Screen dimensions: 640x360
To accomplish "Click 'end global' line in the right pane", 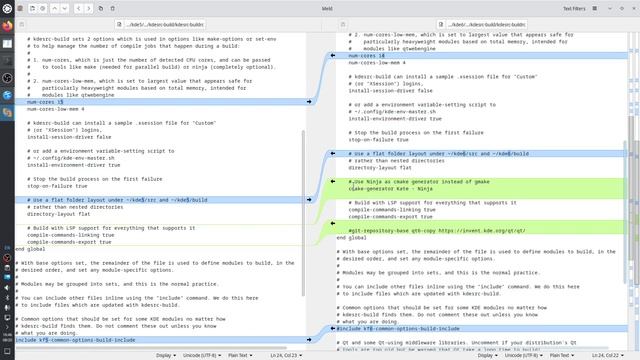I will pos(352,237).
